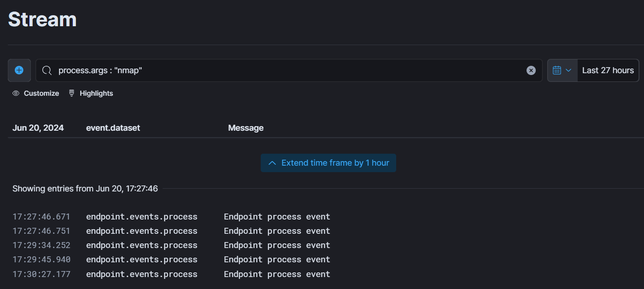Clear the query with the X icon
This screenshot has width=644, height=289.
(531, 70)
